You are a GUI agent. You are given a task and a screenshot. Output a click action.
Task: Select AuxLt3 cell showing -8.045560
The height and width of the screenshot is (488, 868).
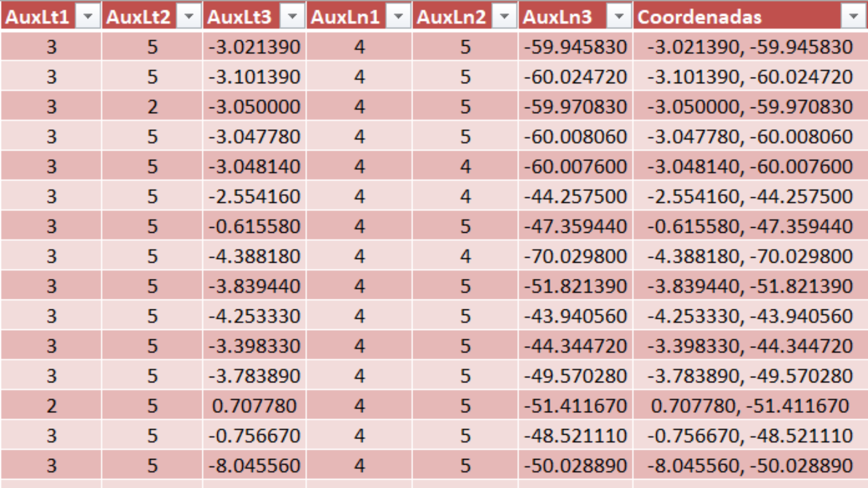click(254, 465)
